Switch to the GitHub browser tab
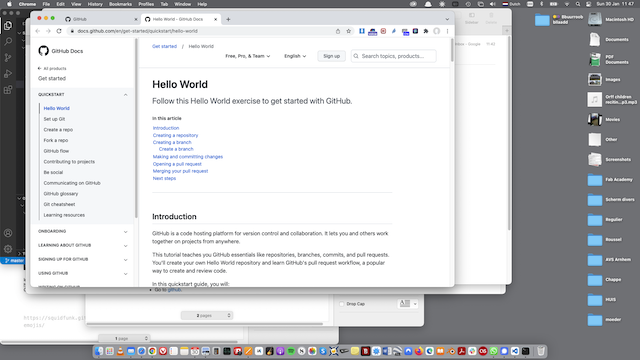Viewport: 640px width, 360px height. point(101,19)
